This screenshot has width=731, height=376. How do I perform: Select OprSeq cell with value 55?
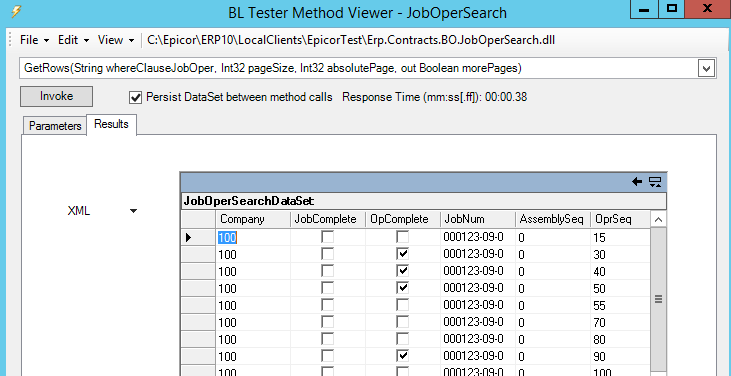pos(620,305)
